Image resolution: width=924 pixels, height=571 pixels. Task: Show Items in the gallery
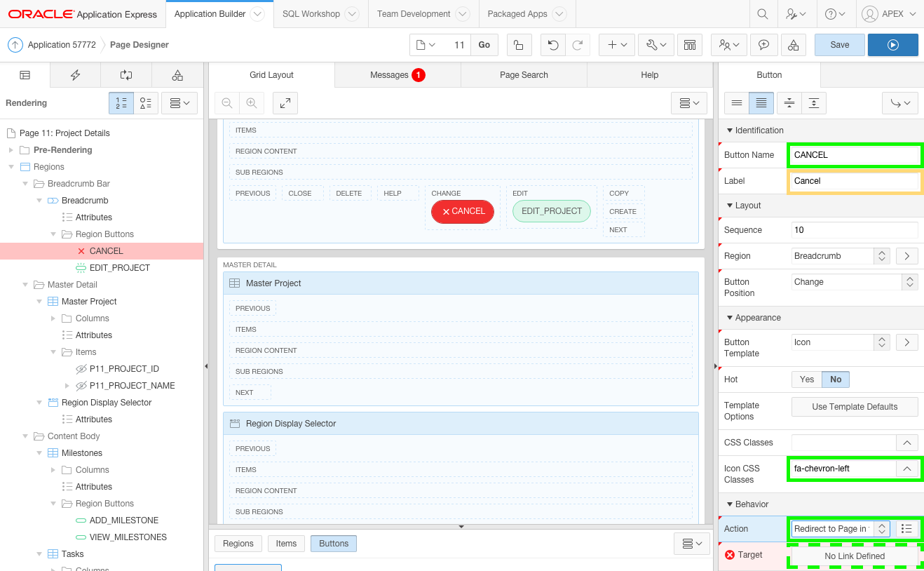pyautogui.click(x=286, y=544)
